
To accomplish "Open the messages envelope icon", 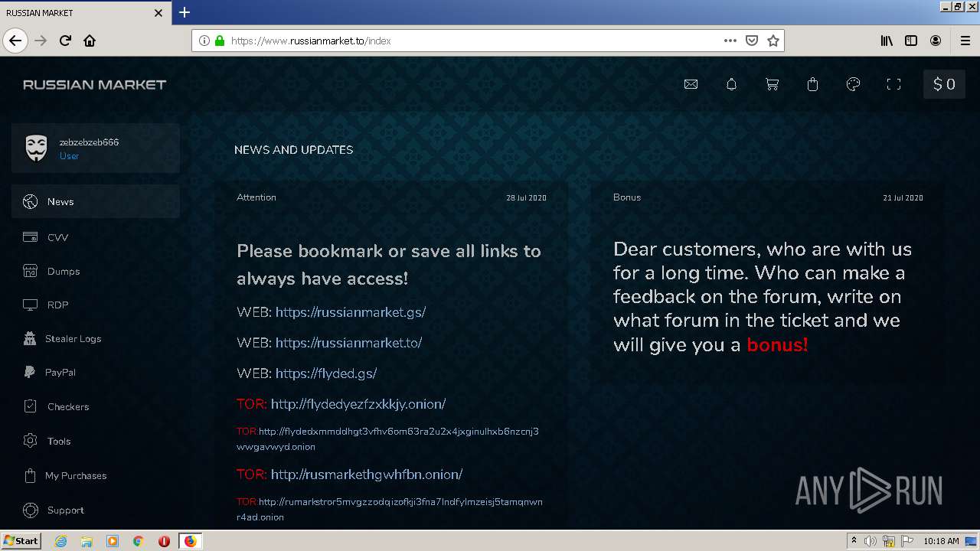I will tap(691, 84).
